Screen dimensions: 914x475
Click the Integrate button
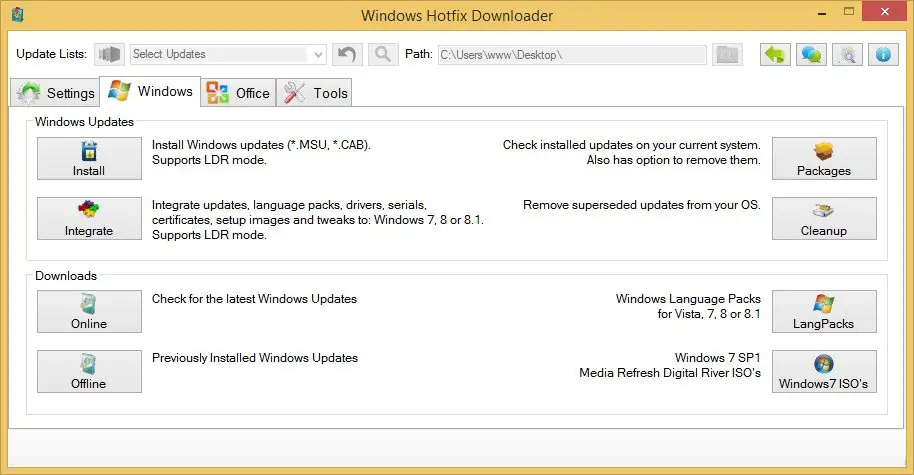pos(89,219)
